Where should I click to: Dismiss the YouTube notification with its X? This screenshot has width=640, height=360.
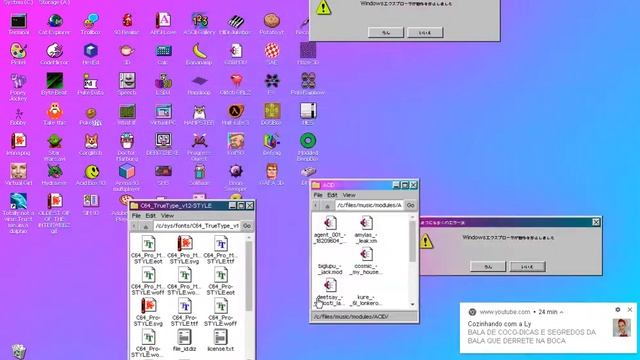pos(630,310)
